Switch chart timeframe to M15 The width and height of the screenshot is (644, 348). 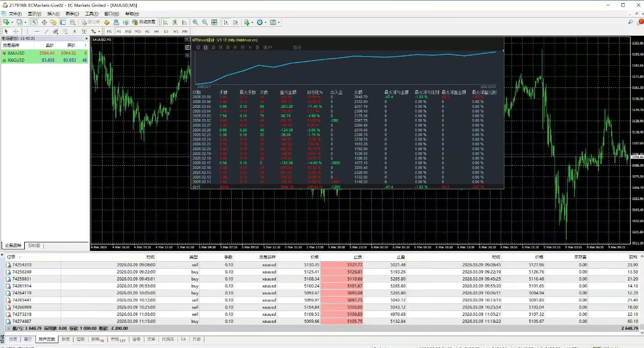click(x=128, y=32)
